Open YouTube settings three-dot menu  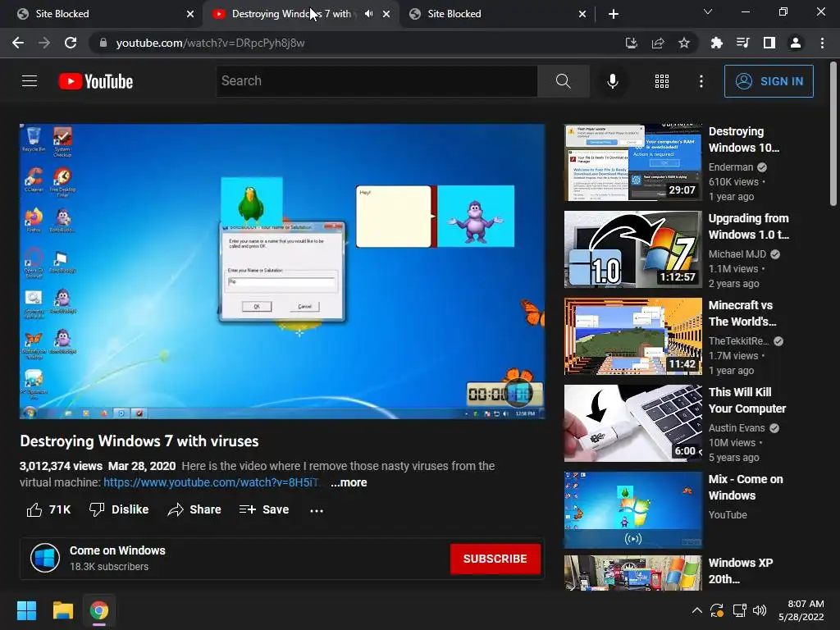pos(701,81)
